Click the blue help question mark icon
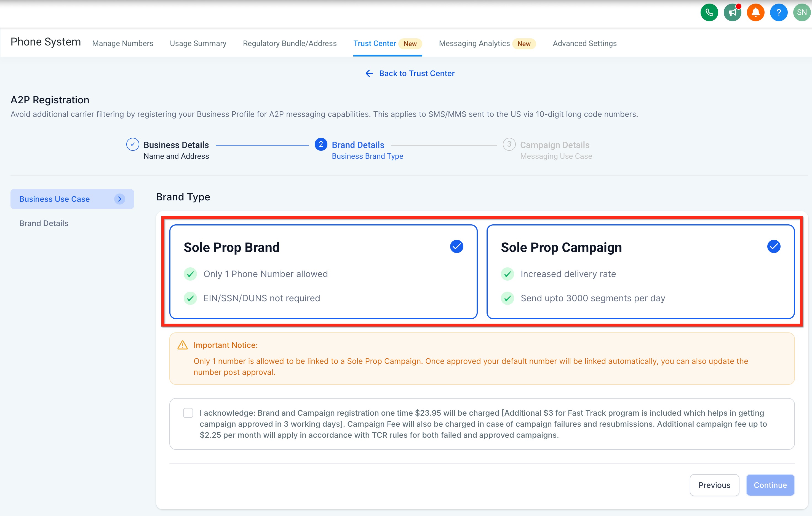This screenshot has height=516, width=812. (779, 13)
